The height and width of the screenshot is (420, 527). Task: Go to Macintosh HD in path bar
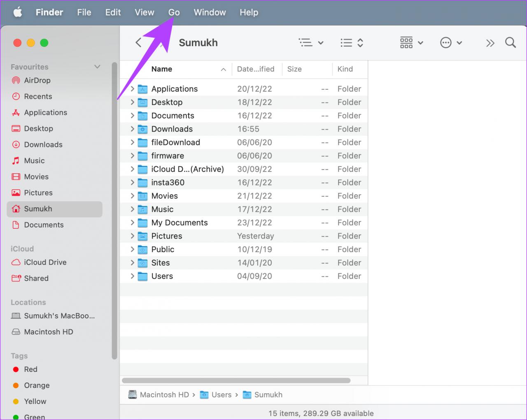click(x=159, y=395)
